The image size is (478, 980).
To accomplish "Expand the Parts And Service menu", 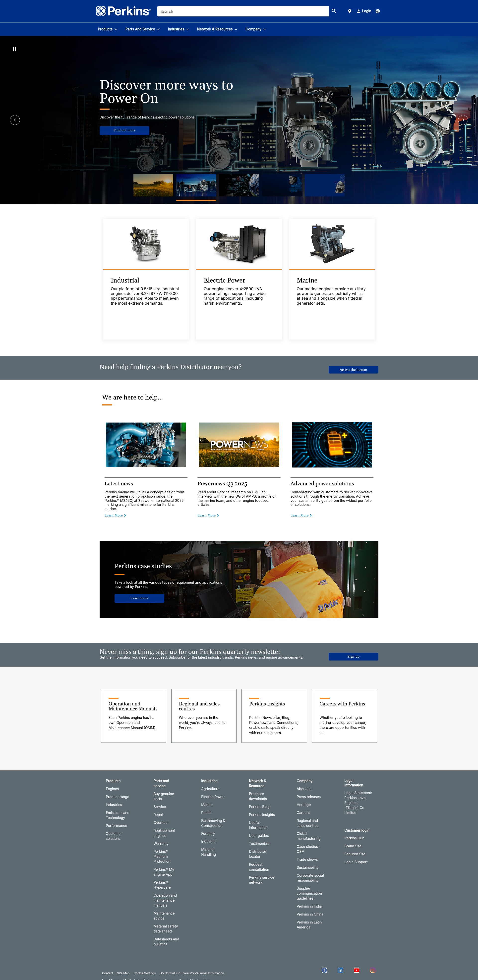I will click(142, 29).
